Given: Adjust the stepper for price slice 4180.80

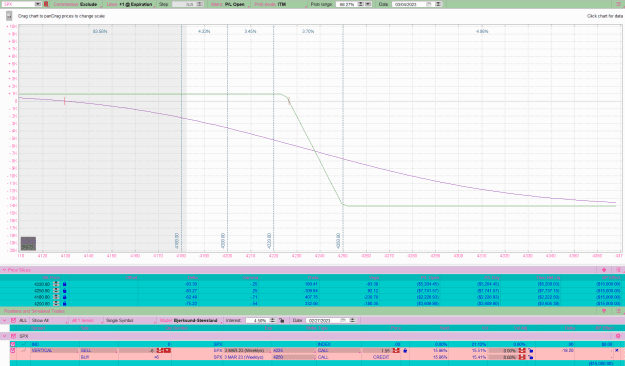Looking at the screenshot, I should coord(56,297).
